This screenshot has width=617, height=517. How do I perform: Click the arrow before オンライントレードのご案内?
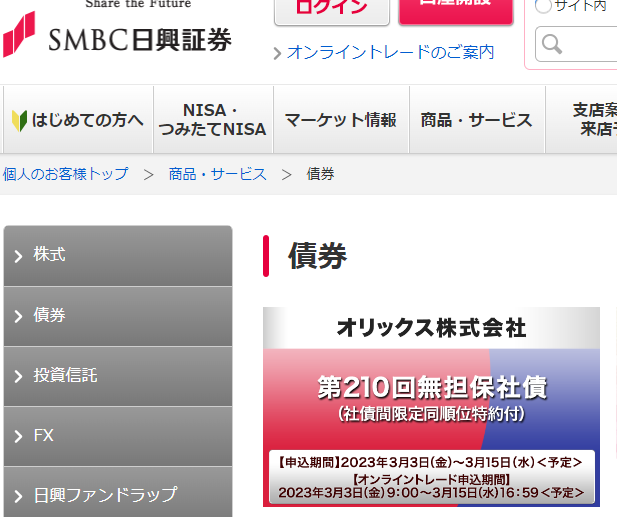277,54
